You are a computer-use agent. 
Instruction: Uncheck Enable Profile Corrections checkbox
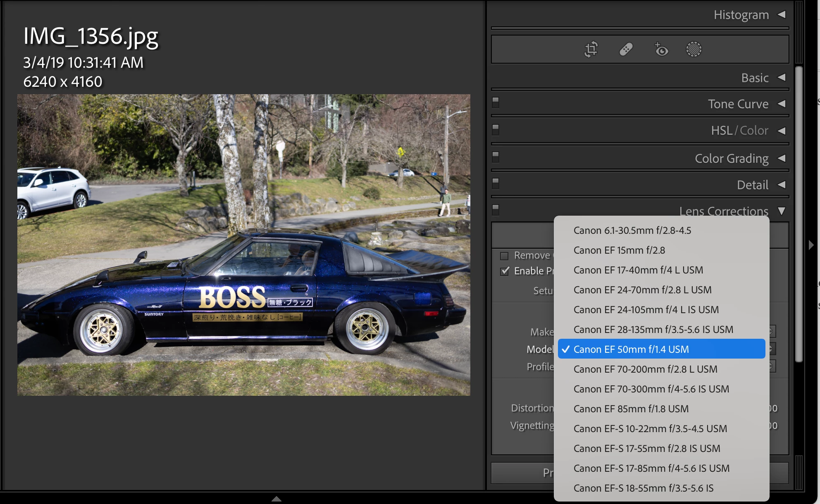[504, 271]
